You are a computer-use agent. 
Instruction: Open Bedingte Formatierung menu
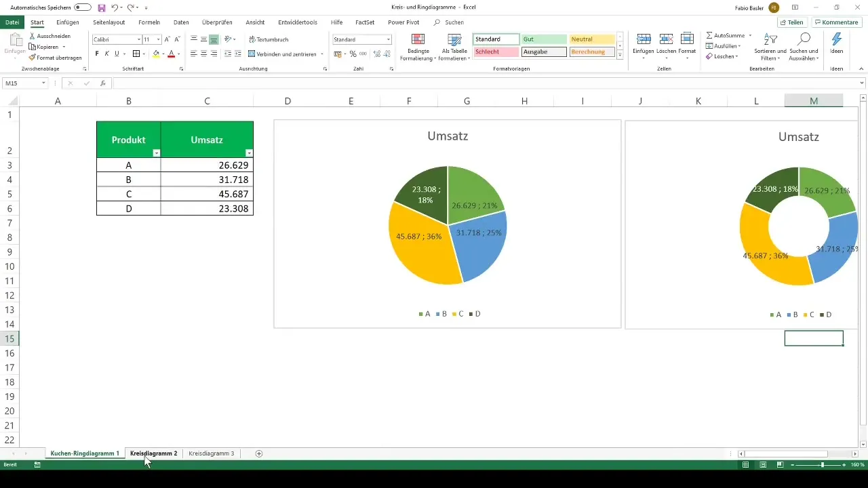(418, 47)
